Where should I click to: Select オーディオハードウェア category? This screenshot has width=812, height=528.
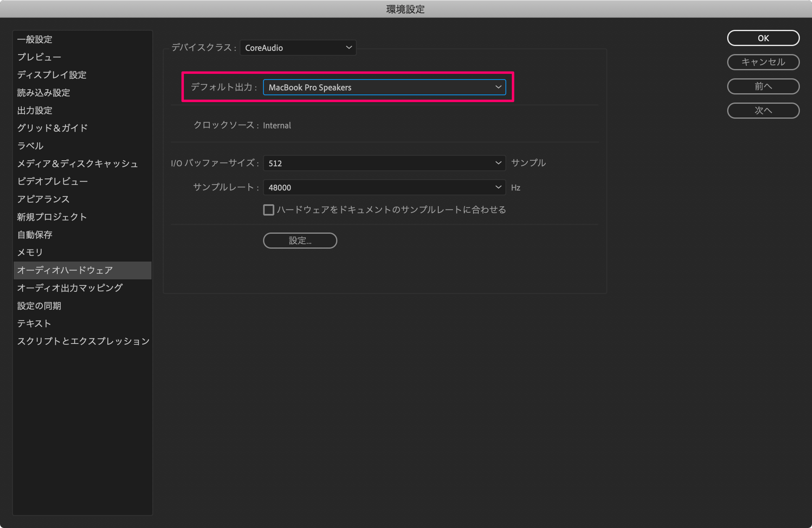(82, 270)
